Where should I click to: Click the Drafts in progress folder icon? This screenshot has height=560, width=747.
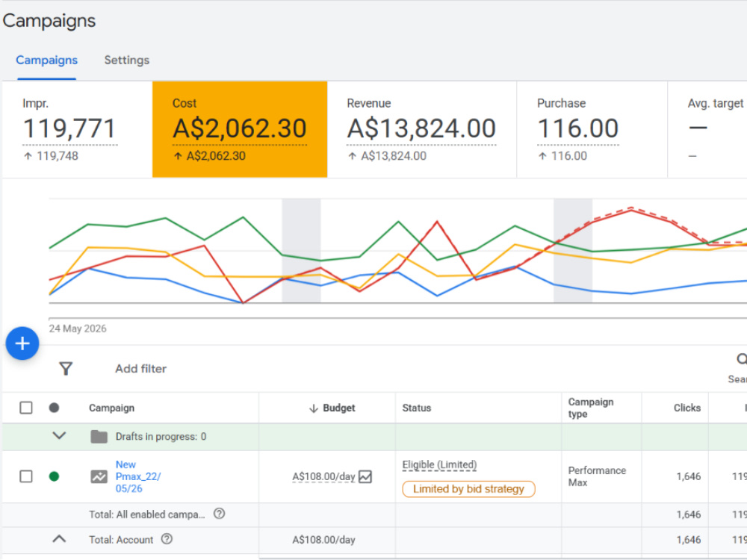pyautogui.click(x=99, y=436)
